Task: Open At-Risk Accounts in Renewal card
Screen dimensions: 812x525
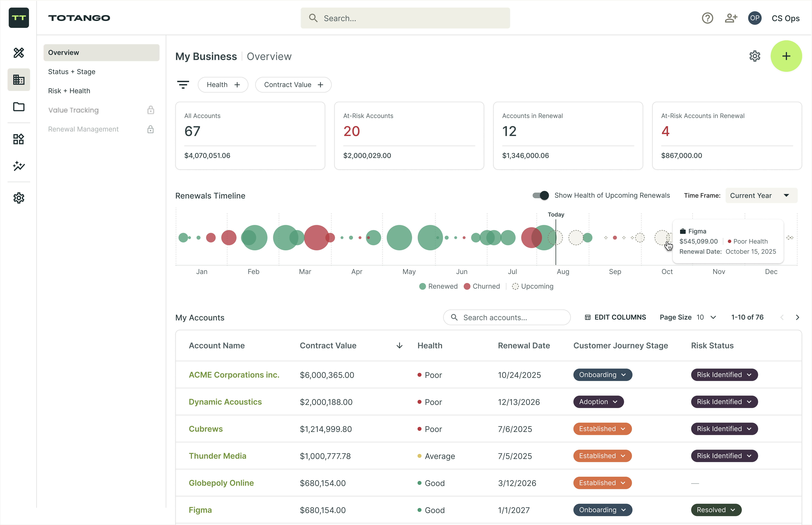Action: pos(727,136)
